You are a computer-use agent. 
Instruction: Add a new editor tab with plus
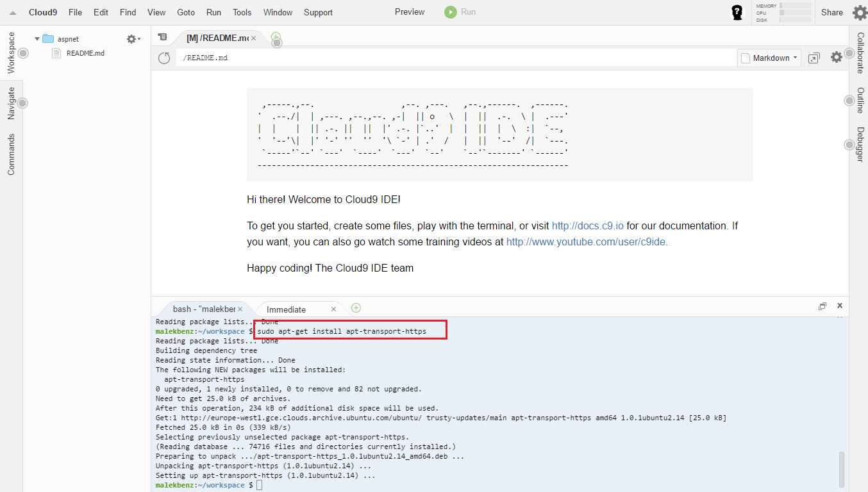276,37
